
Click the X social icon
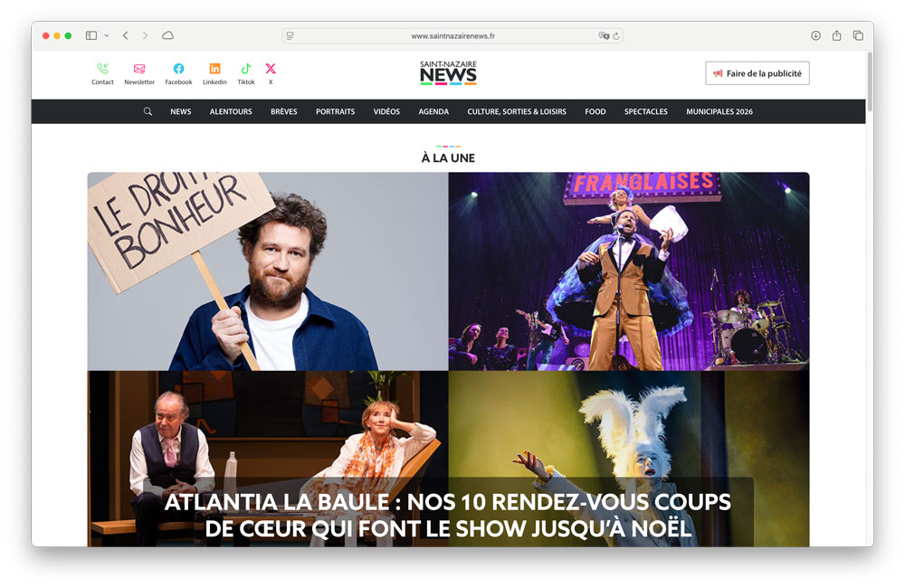271,69
